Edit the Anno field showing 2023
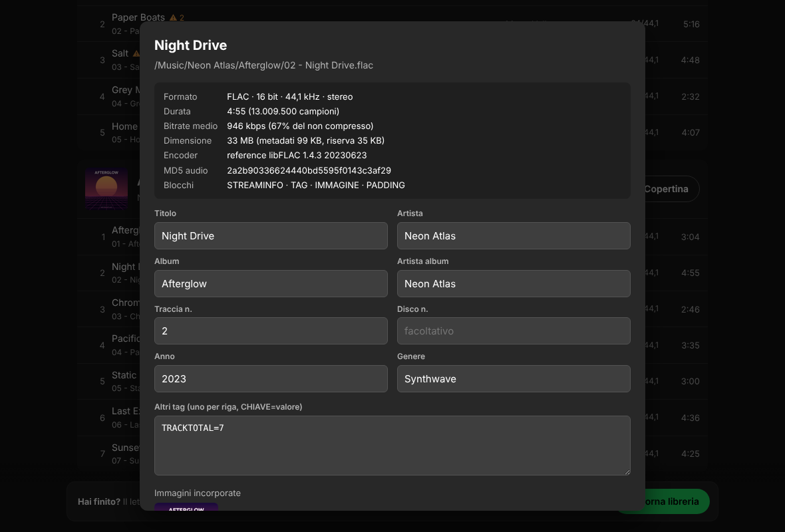The image size is (785, 532). (x=271, y=379)
